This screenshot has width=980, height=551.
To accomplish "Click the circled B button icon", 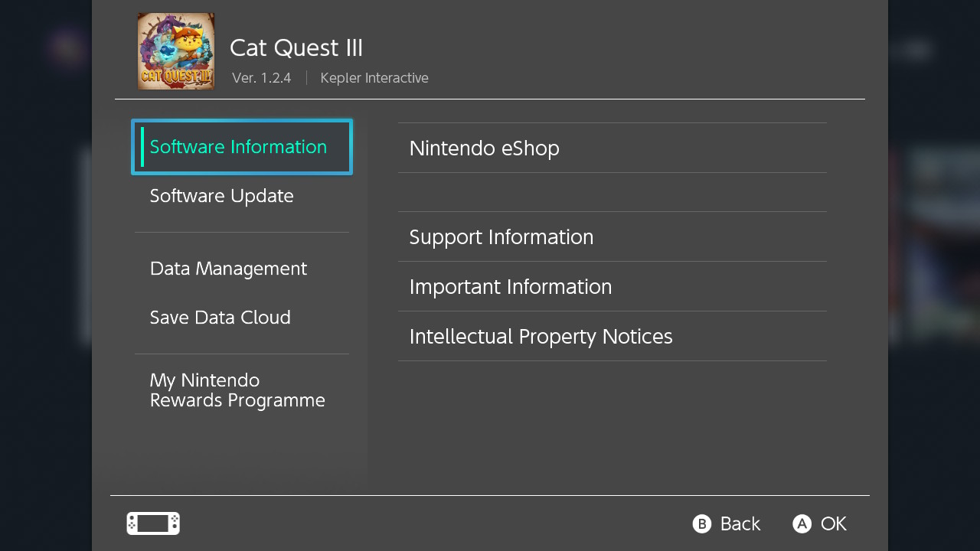I will click(702, 523).
